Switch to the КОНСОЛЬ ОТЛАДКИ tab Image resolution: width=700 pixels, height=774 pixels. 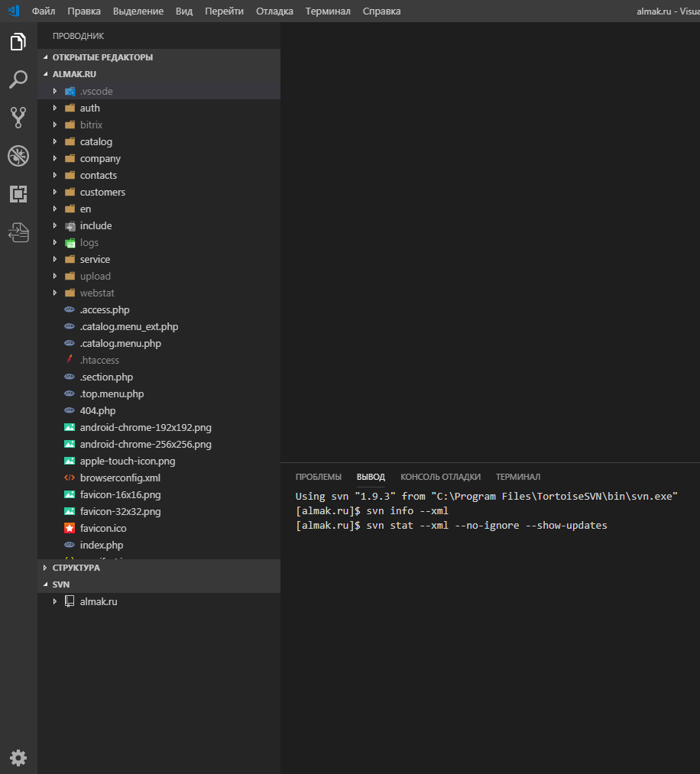441,477
